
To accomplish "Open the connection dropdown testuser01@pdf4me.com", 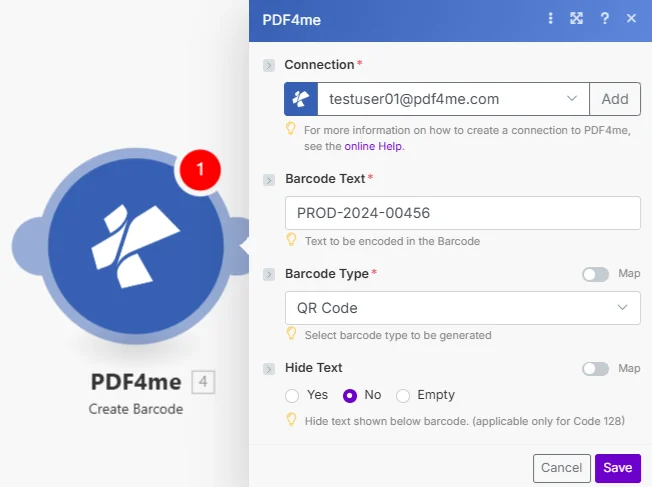I will click(453, 99).
